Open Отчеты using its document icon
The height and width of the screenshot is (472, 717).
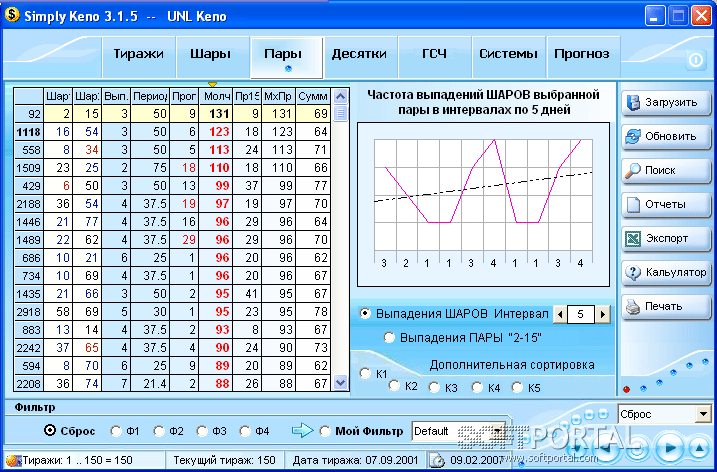tap(633, 204)
